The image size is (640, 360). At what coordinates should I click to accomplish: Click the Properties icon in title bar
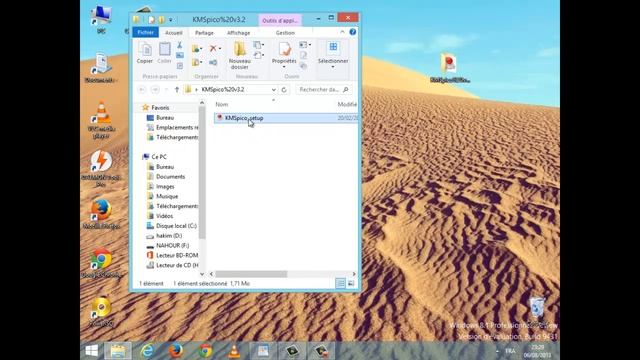[x=151, y=20]
